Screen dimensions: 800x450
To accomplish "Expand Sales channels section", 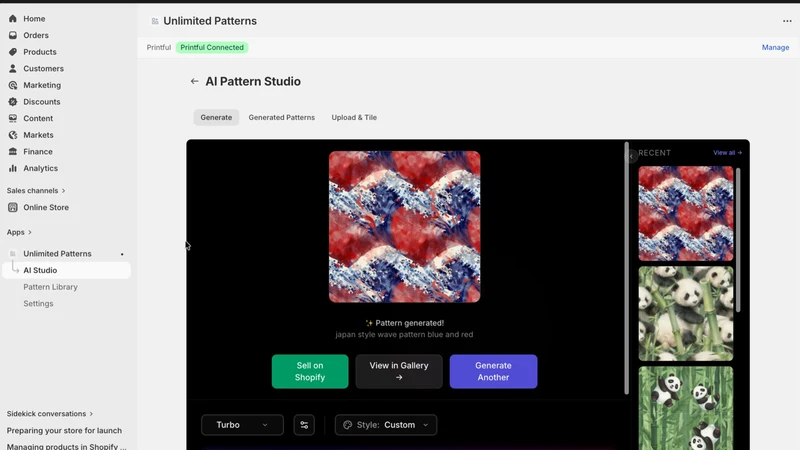I will (36, 190).
